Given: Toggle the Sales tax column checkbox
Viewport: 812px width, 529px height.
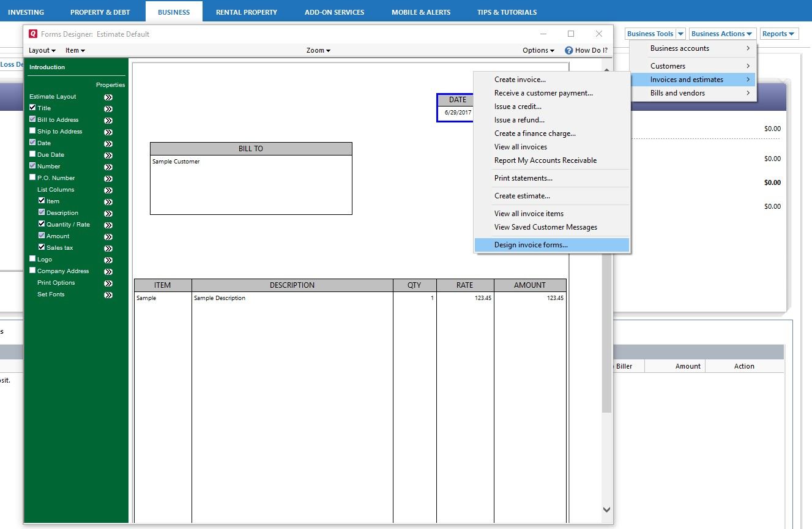Looking at the screenshot, I should pos(42,247).
